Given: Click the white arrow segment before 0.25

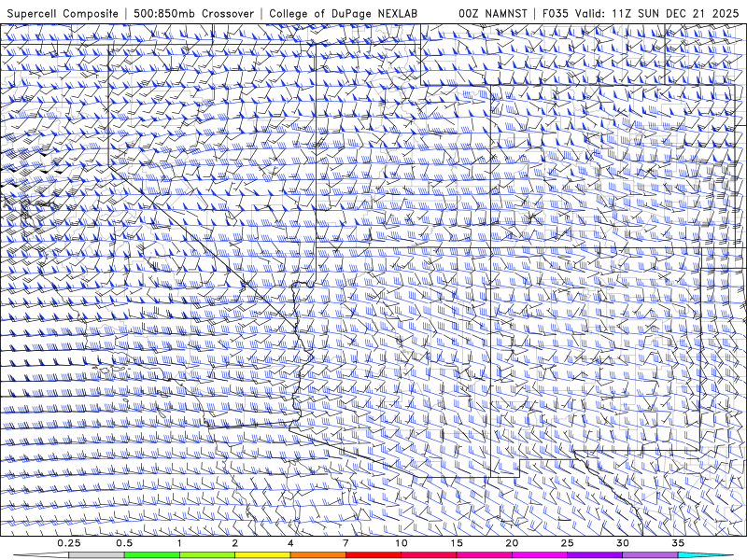Looking at the screenshot, I should coord(41,555).
